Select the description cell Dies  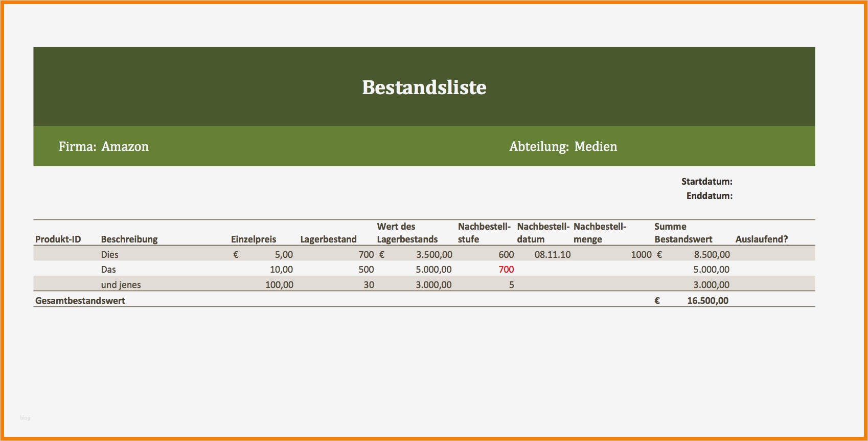tap(109, 254)
